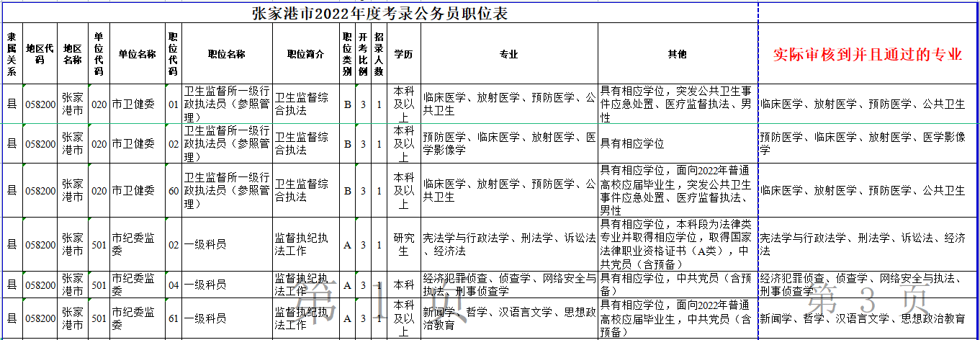Click the 专业 column header cell
Viewport: 980px width, 340px height.
click(x=509, y=55)
